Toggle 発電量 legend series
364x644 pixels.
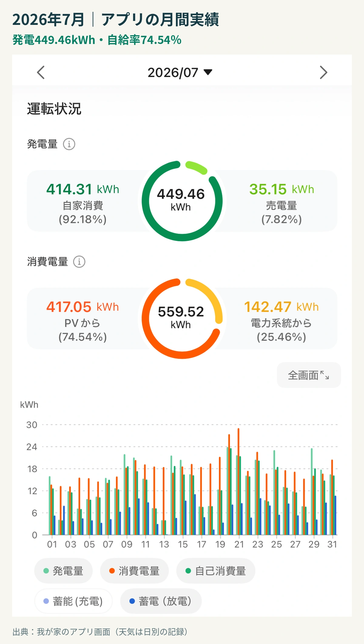pyautogui.click(x=63, y=571)
